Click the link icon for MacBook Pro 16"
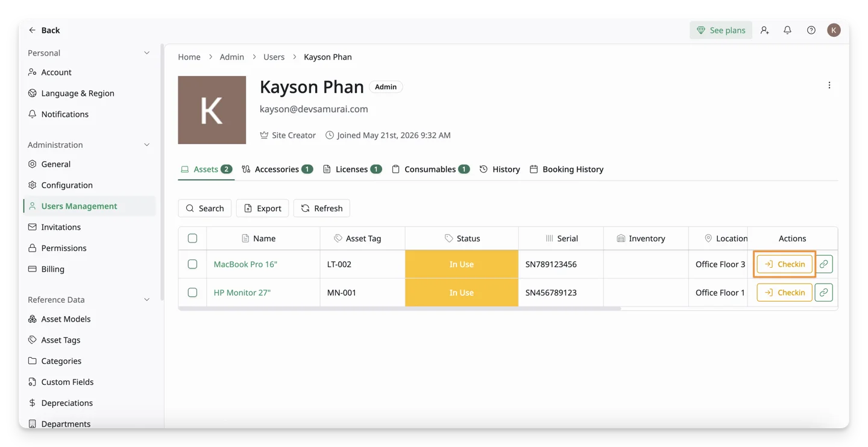868x447 pixels. tap(823, 264)
